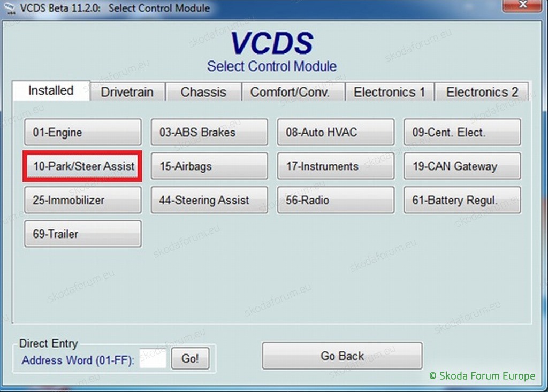Click the Go Back button
The width and height of the screenshot is (548, 392).
pyautogui.click(x=342, y=356)
